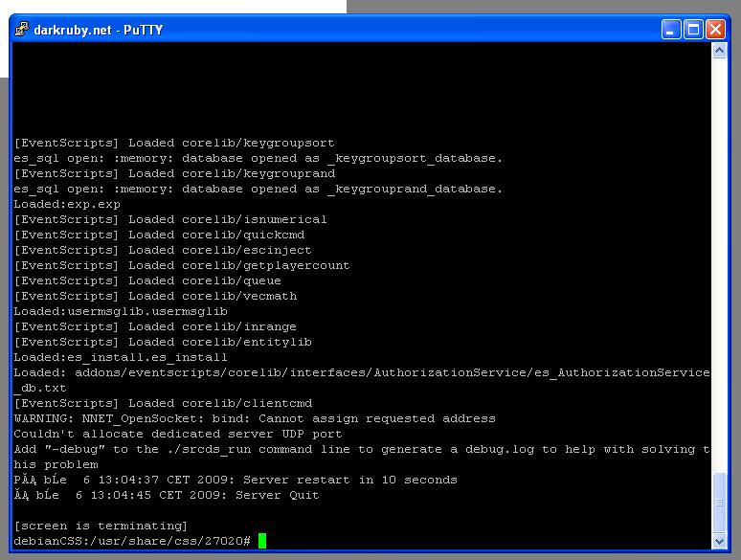Click the '_db.txt' line
The image size is (741, 560).
point(40,388)
